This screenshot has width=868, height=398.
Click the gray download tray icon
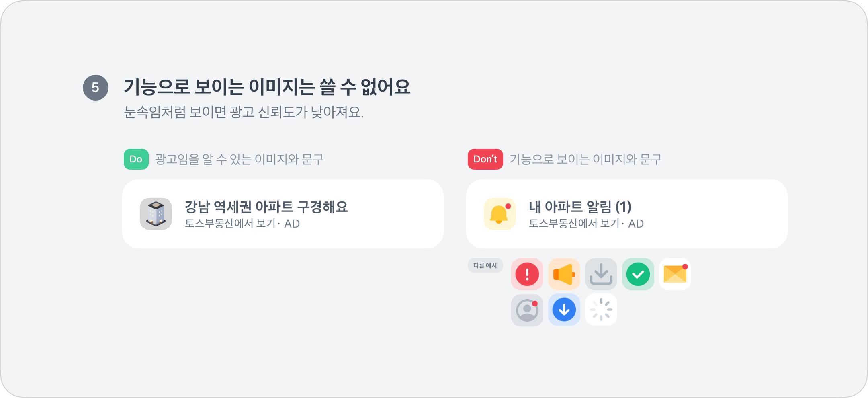pos(601,274)
